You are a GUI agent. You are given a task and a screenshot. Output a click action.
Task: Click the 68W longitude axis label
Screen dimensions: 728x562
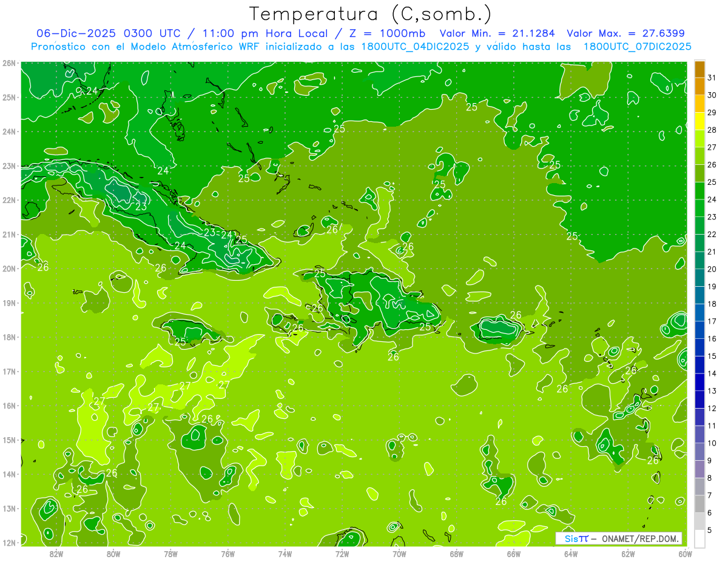coord(457,554)
